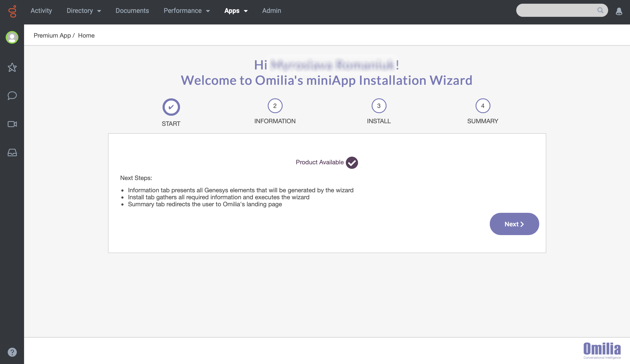Select the START wizard step

tap(171, 113)
